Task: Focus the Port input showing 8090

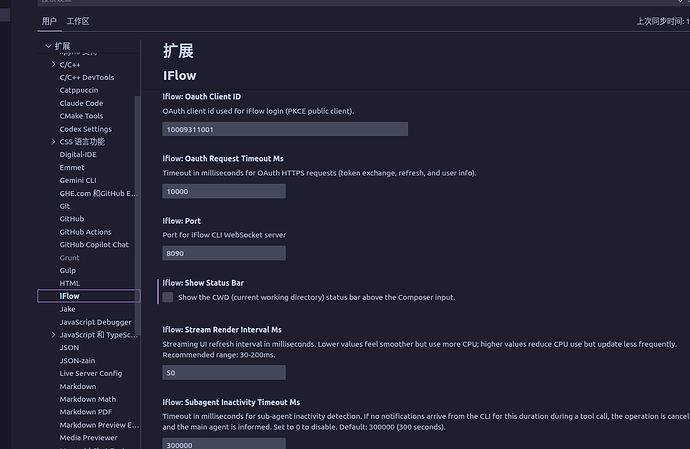Action: (224, 253)
